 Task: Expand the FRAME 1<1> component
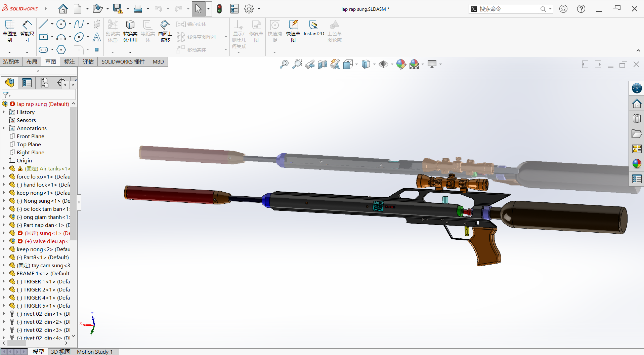coord(4,273)
